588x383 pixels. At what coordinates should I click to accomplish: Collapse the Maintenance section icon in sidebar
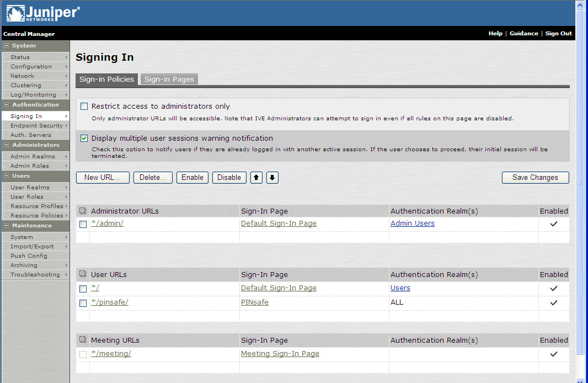pos(7,226)
